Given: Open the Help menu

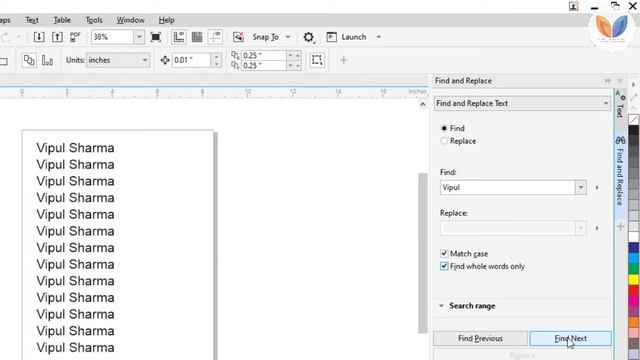Looking at the screenshot, I should tap(167, 20).
